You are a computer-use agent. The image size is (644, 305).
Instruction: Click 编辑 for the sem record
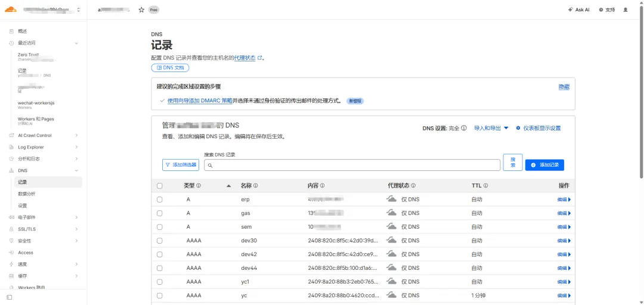click(564, 227)
